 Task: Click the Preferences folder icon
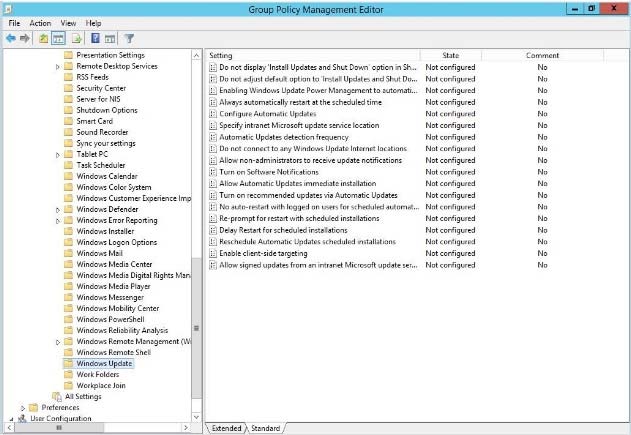34,407
